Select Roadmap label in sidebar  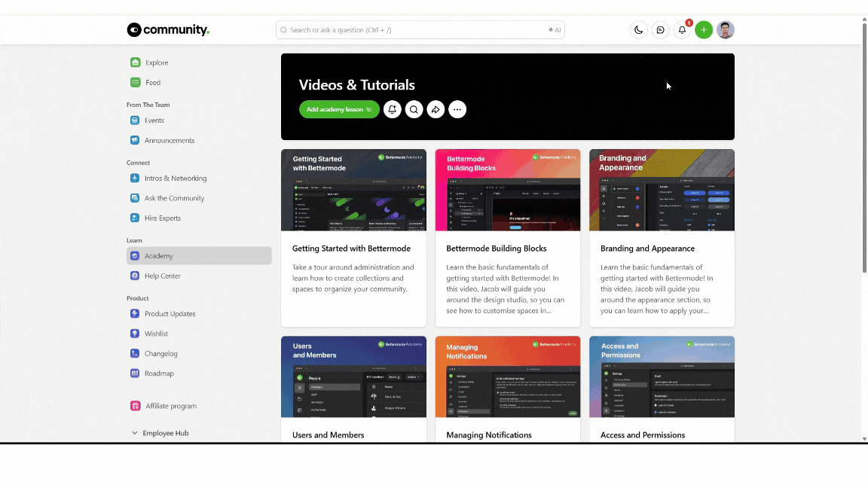point(160,374)
